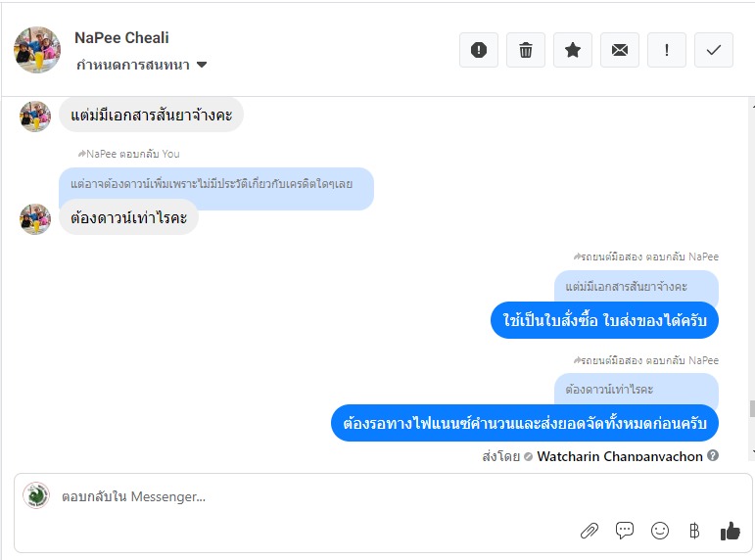Screen dimensions: 755x560
Task: Mark conversation as done with checkmark
Action: click(x=714, y=50)
